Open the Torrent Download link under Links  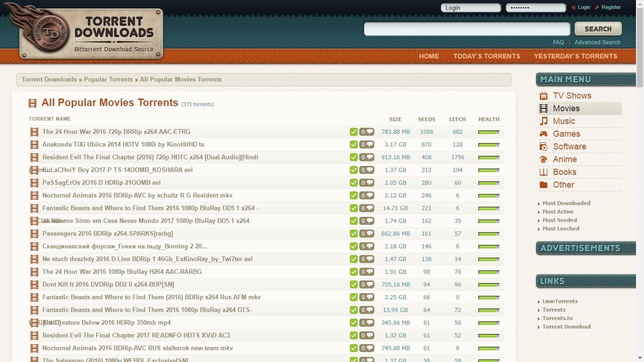pyautogui.click(x=566, y=327)
